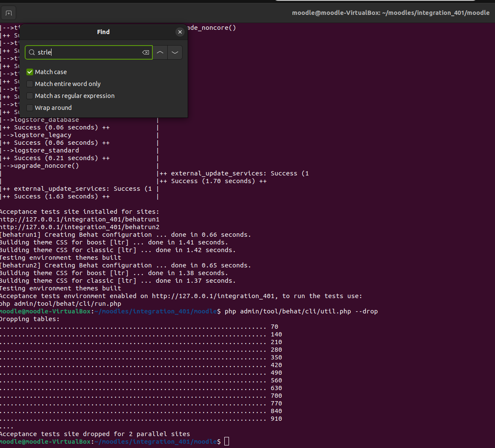Screen dimensions: 495x448
Task: Click 'Acceptance tests site dropped for 2 parallel sites'
Action: 95,434
